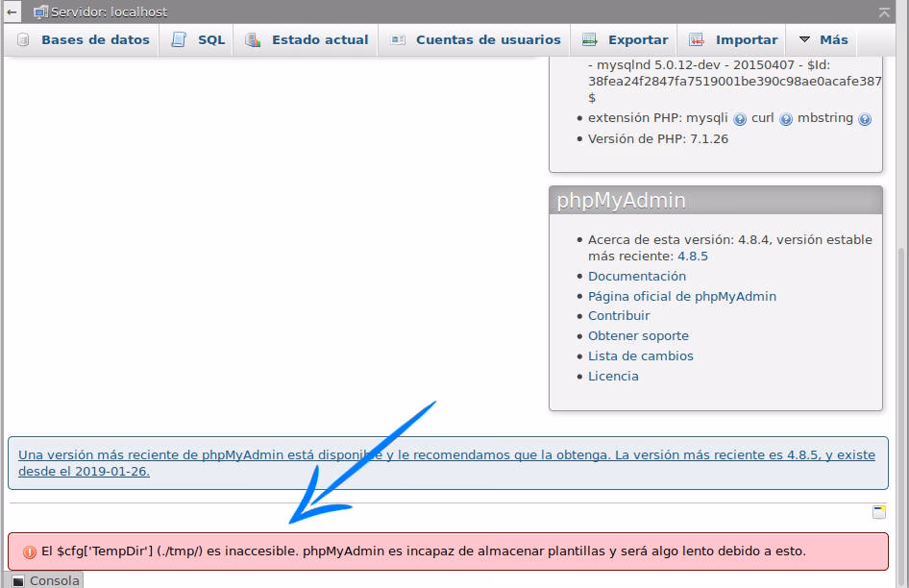This screenshot has height=588, width=909.
Task: Open the Servidor: localhost breadcrumb link
Action: click(109, 12)
